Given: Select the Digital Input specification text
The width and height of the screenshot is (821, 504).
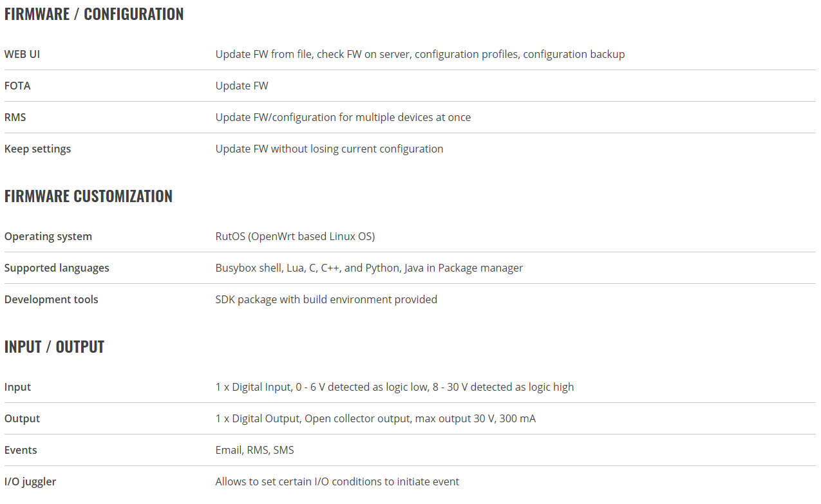Looking at the screenshot, I should coord(394,387).
